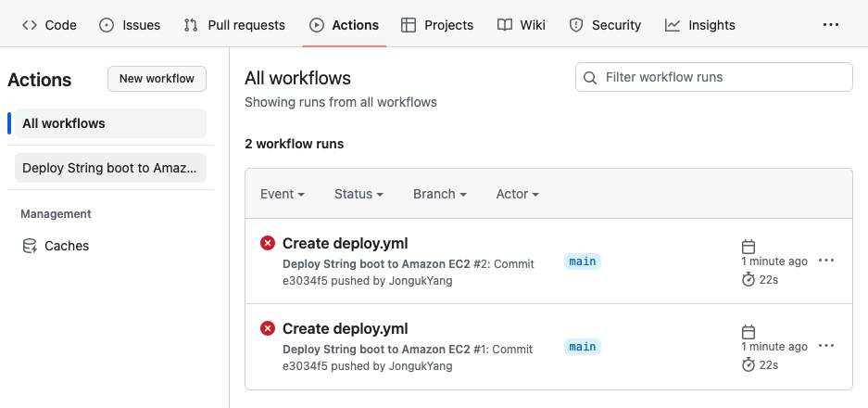Click "1 minute ago" on run #2
The image size is (868, 408).
(774, 261)
